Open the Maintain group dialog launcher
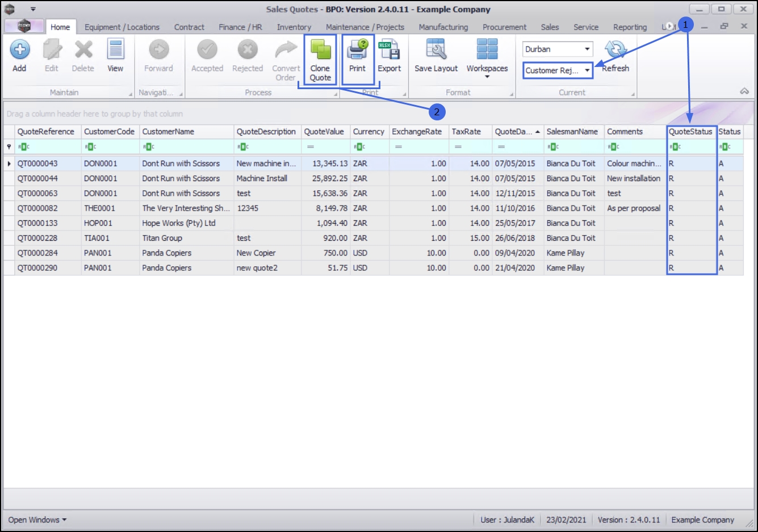Viewport: 758px width, 532px height. (x=131, y=94)
